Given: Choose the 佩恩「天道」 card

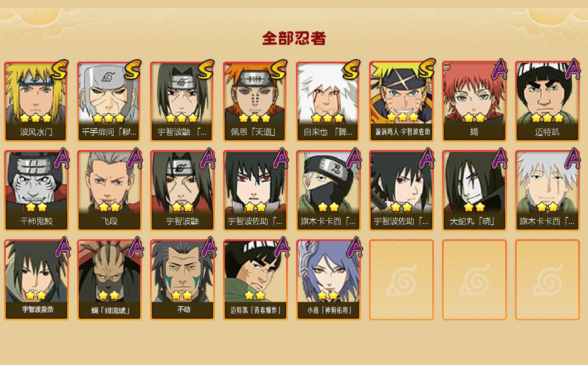Looking at the screenshot, I should [x=255, y=101].
